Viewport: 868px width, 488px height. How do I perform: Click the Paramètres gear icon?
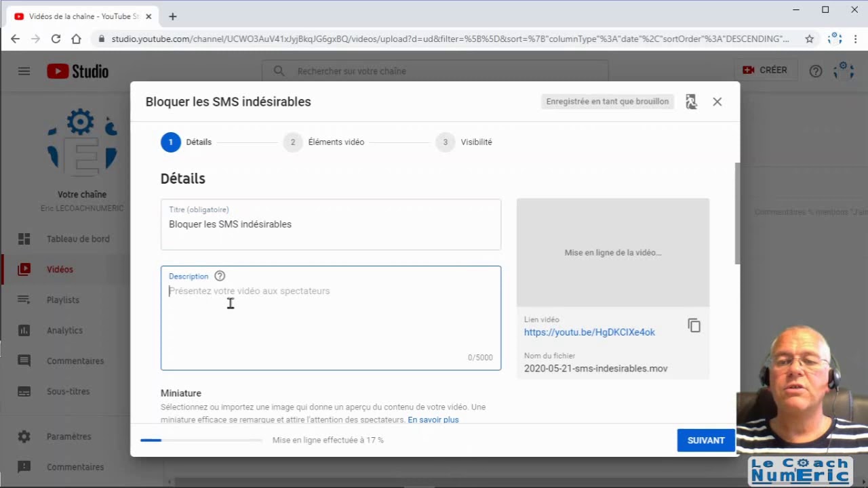coord(24,436)
